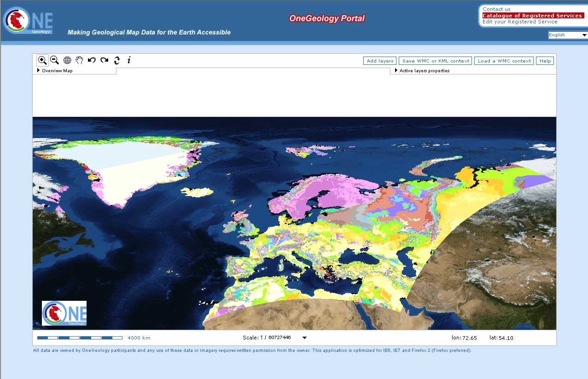Click the scale value 60727446
Screen dimensions: 588x379
[279, 338]
